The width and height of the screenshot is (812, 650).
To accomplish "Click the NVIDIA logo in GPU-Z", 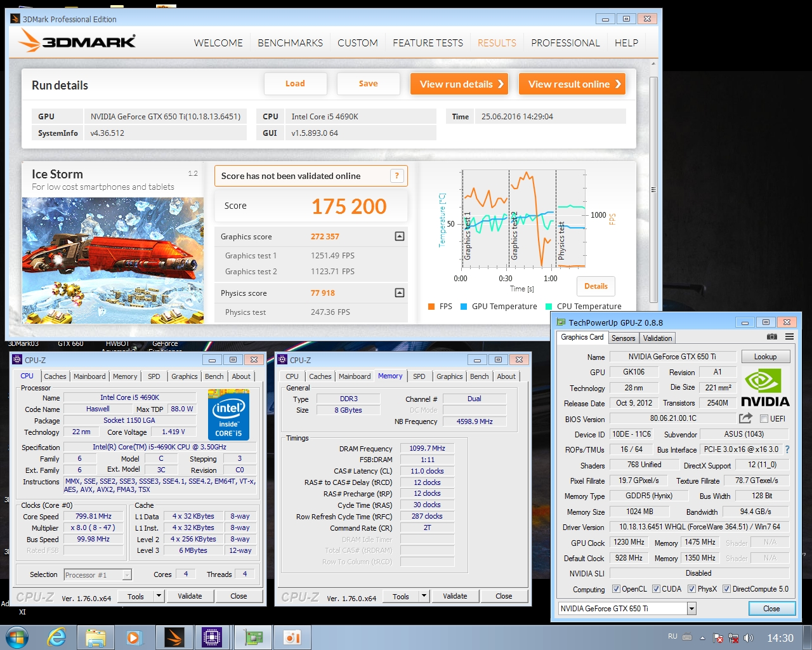I will [x=765, y=387].
